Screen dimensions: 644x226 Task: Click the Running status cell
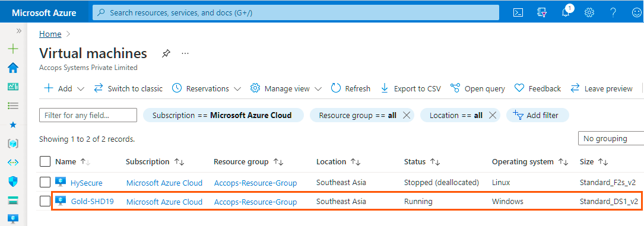tap(418, 202)
